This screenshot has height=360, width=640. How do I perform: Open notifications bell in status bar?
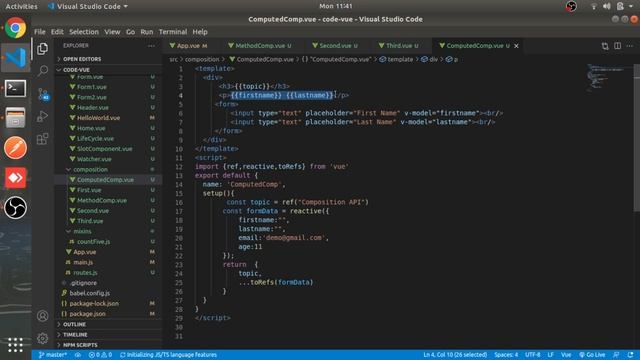(x=631, y=355)
